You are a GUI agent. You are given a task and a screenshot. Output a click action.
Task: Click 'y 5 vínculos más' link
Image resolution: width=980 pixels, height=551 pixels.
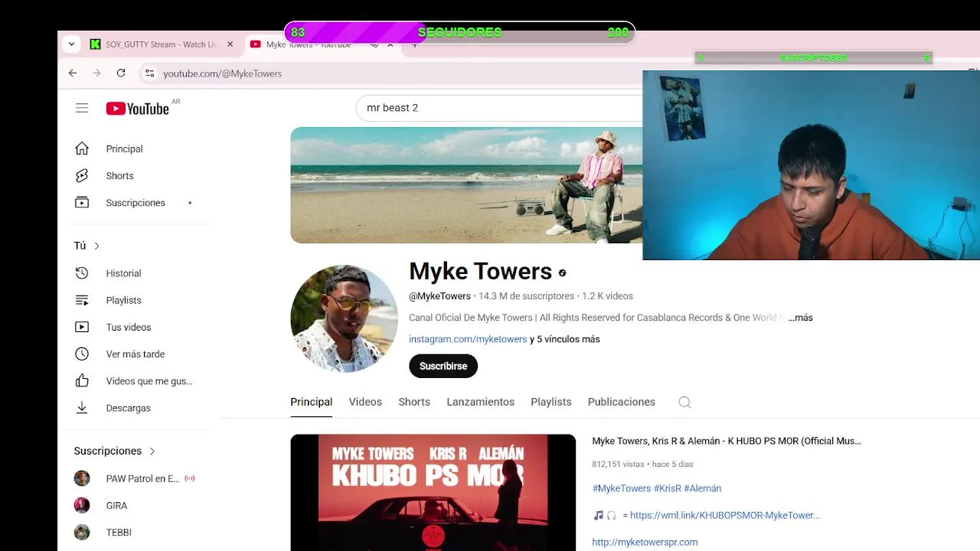coord(565,339)
